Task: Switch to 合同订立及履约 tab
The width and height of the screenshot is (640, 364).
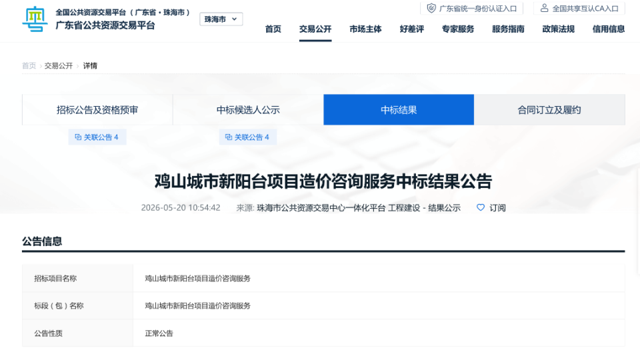Action: 549,110
